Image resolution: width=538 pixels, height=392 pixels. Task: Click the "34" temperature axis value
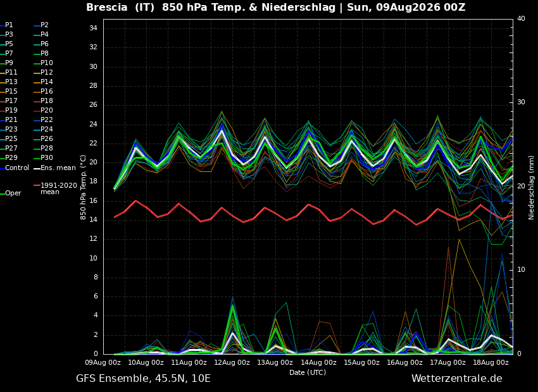pyautogui.click(x=93, y=28)
